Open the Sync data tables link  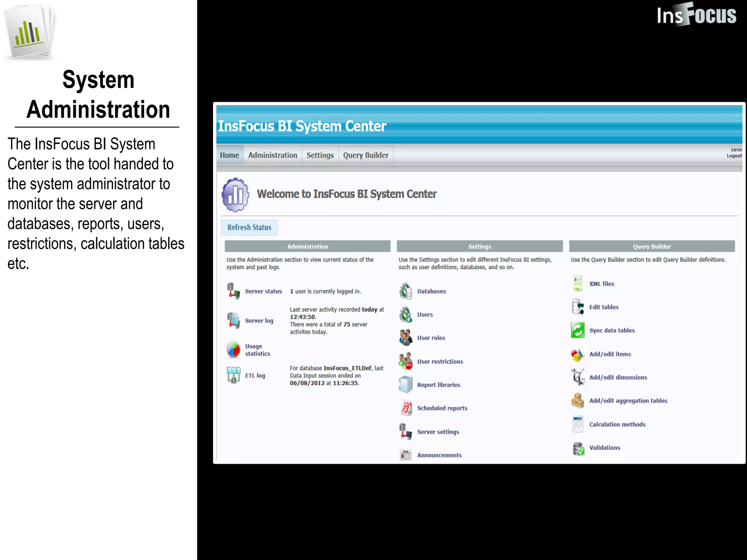coord(612,330)
